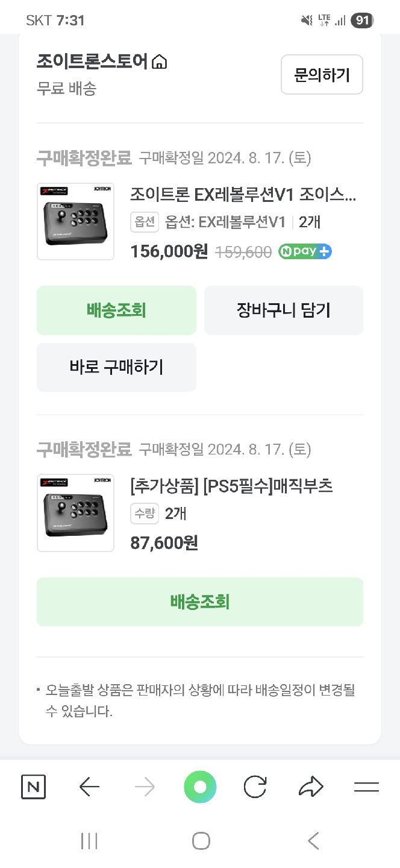Tap the forward navigation arrow
This screenshot has height=868, width=400.
pos(145,787)
